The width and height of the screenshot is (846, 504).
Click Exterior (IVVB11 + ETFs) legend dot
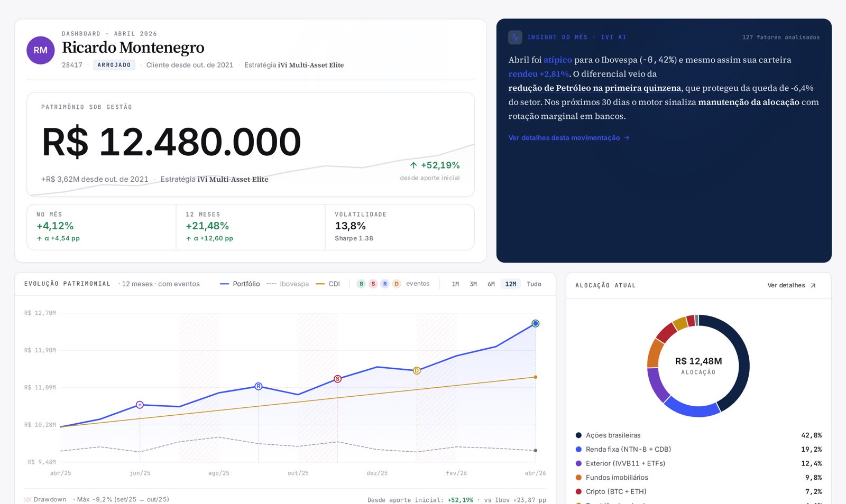pyautogui.click(x=578, y=463)
